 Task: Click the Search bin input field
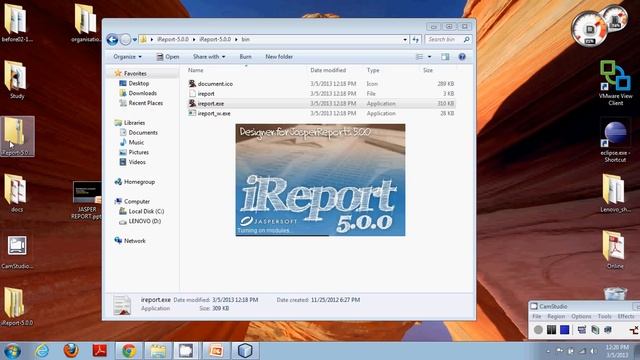(x=444, y=40)
